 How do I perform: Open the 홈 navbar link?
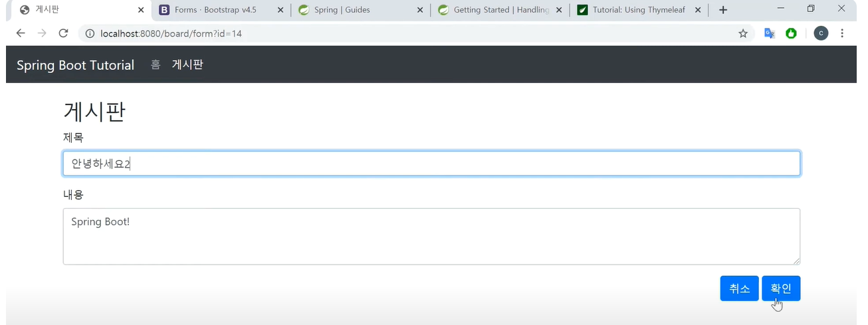[x=156, y=65]
